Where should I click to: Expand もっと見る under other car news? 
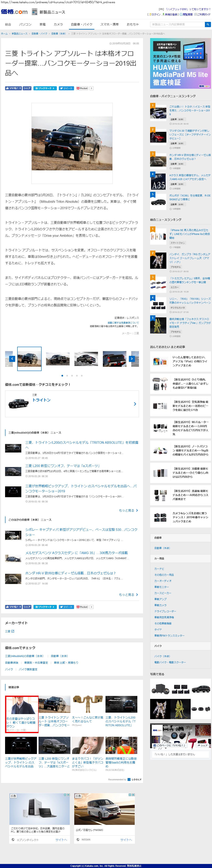click(x=128, y=594)
